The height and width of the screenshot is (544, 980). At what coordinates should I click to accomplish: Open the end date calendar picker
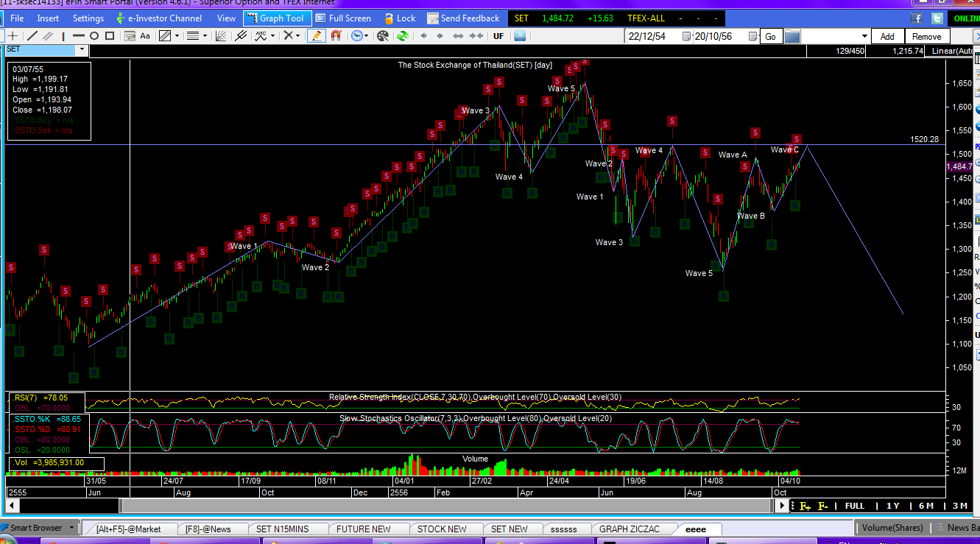[752, 36]
